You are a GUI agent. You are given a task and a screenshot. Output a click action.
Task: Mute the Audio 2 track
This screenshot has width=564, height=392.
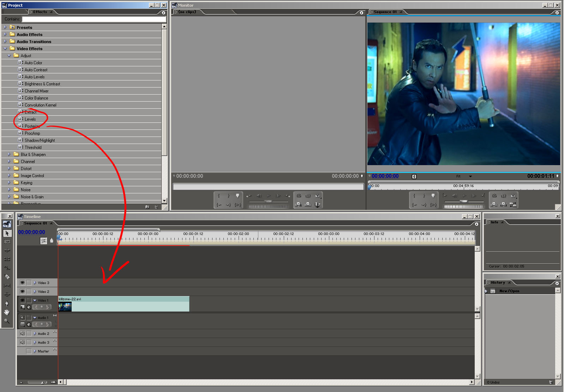click(22, 333)
